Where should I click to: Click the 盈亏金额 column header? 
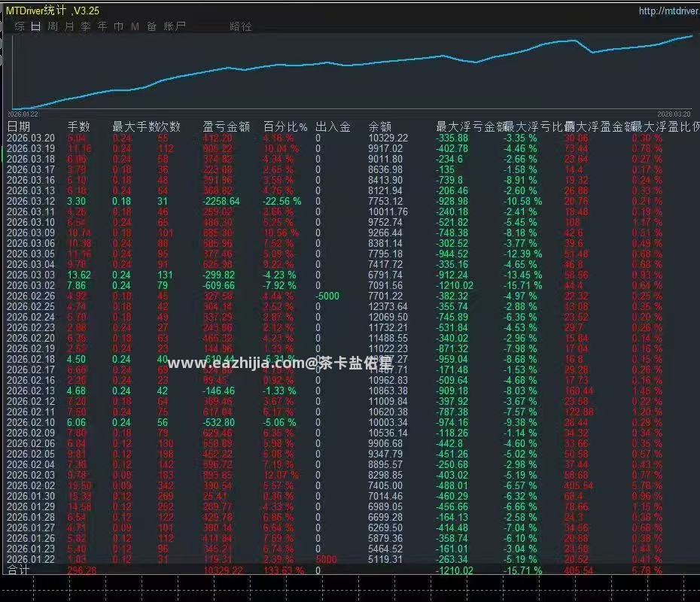pos(226,126)
